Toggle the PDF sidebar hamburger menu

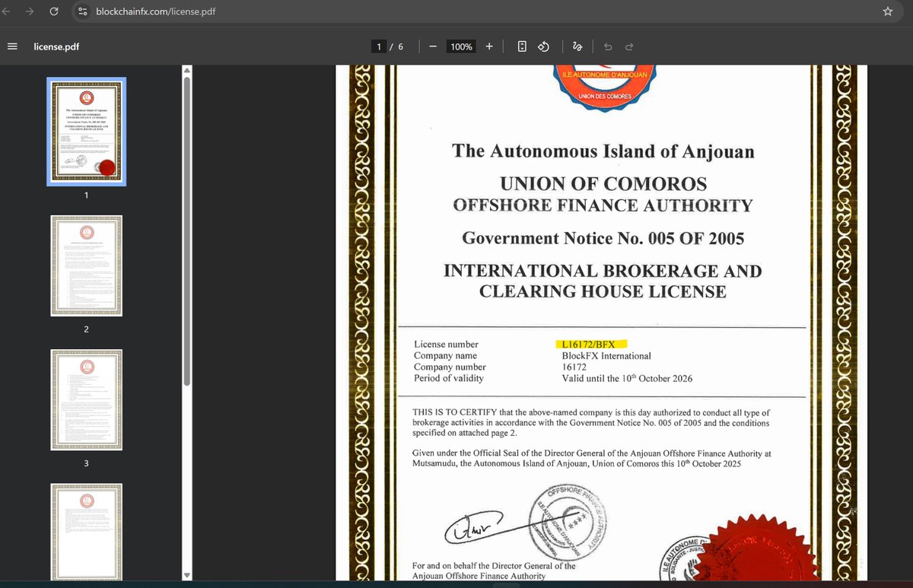[12, 46]
